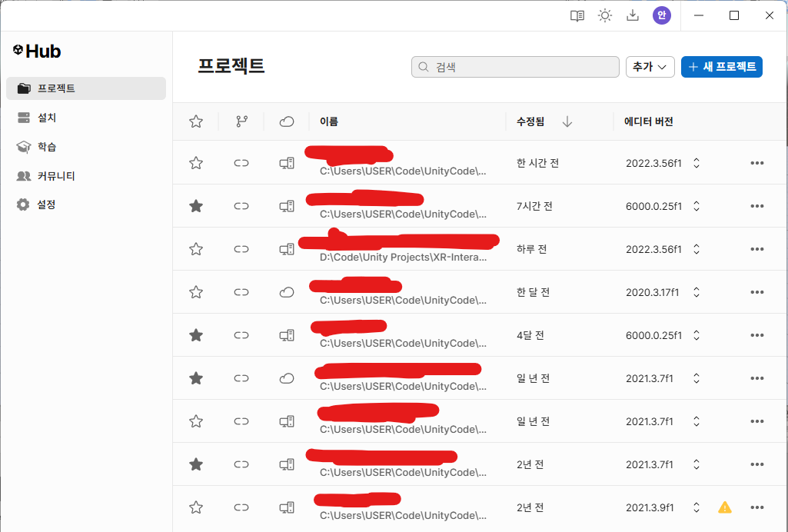This screenshot has width=788, height=532.
Task: Click local computer icon in 7시간 전 row
Action: point(287,206)
